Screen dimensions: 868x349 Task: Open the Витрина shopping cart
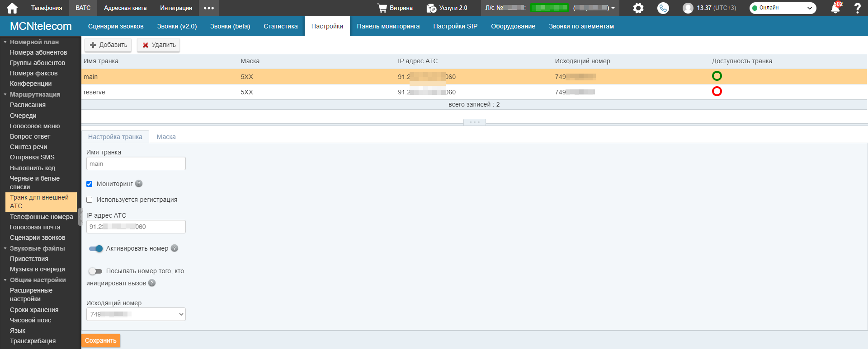point(395,8)
